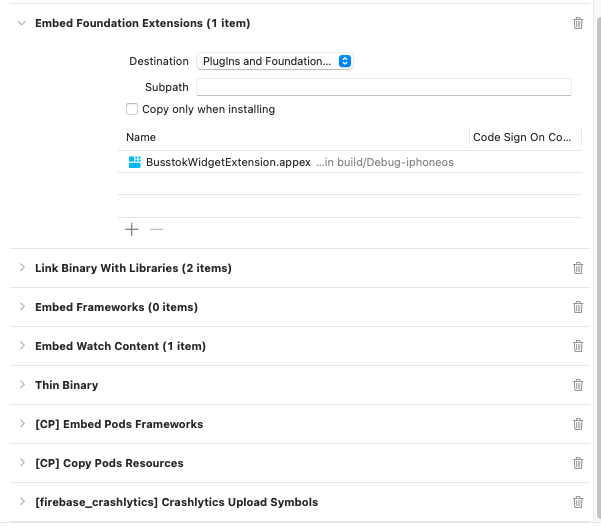Click the plus button to add item

[x=131, y=229]
